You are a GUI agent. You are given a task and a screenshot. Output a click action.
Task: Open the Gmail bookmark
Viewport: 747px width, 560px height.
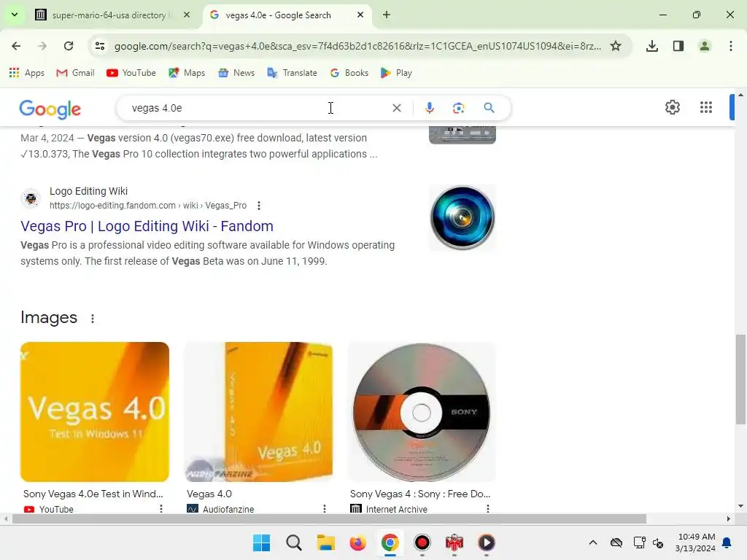tap(75, 73)
